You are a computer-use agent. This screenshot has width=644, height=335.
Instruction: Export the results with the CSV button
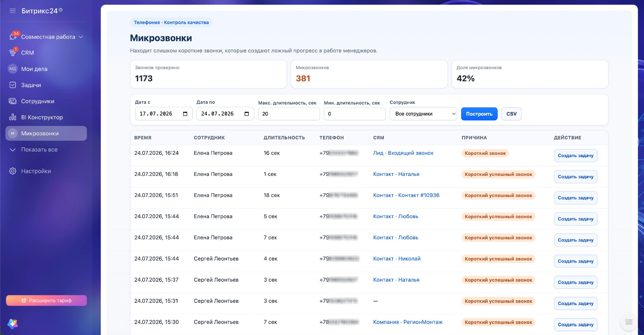[x=512, y=114]
